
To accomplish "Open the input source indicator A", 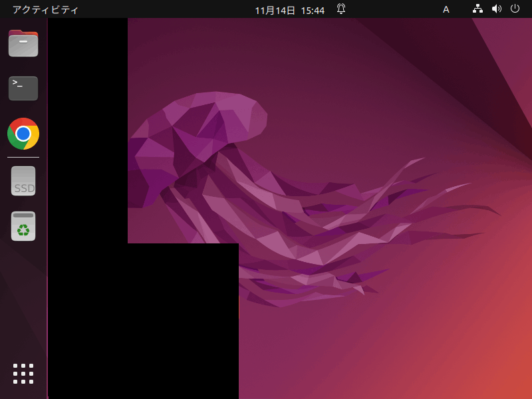I will click(x=446, y=9).
